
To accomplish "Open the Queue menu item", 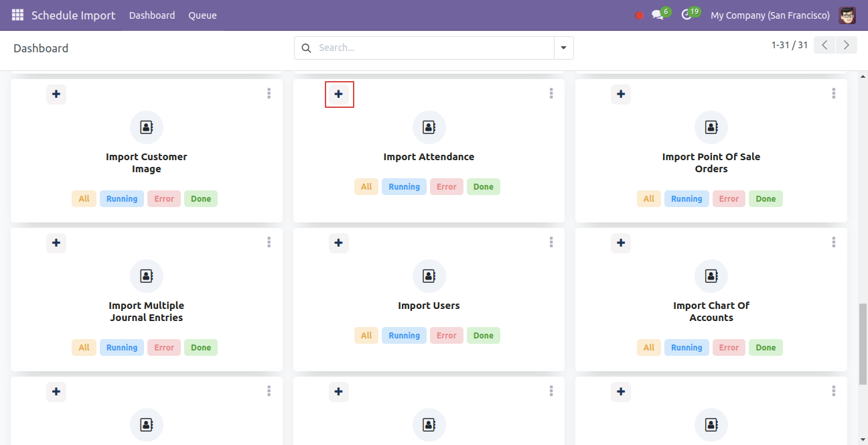I will 202,15.
